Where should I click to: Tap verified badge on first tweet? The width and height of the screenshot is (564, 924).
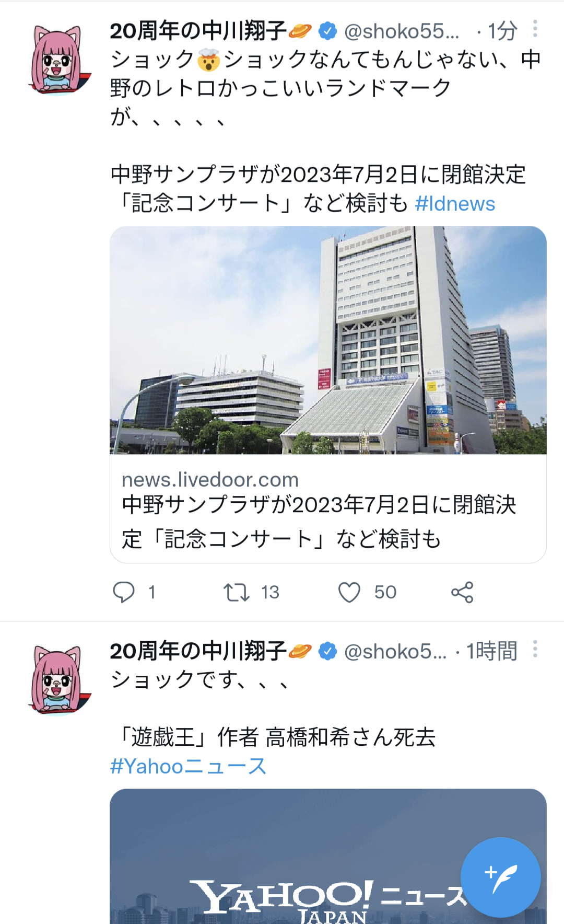(x=327, y=31)
